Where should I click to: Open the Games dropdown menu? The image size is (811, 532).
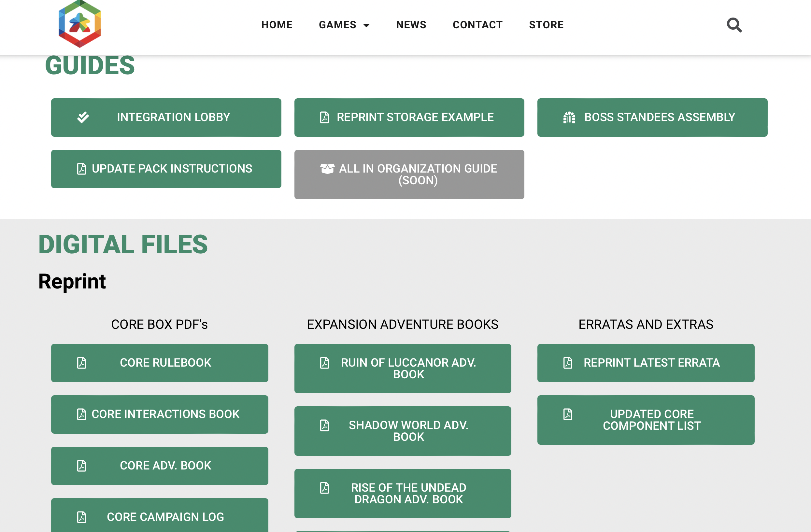pos(345,25)
